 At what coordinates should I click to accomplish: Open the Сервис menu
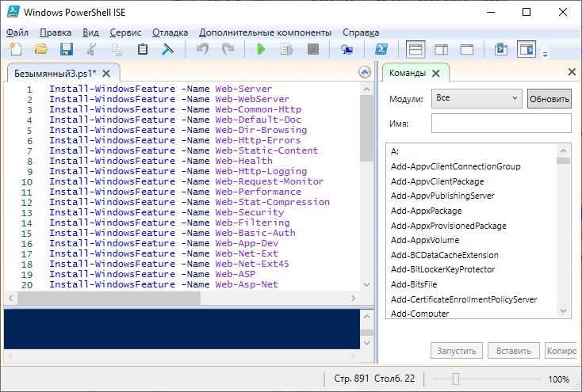coord(125,32)
